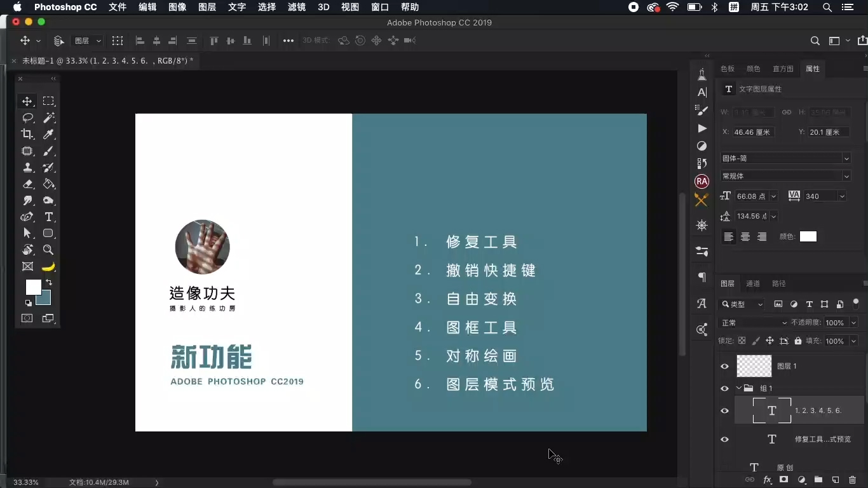This screenshot has width=868, height=488.
Task: Switch to the 色板 tab
Action: point(728,69)
